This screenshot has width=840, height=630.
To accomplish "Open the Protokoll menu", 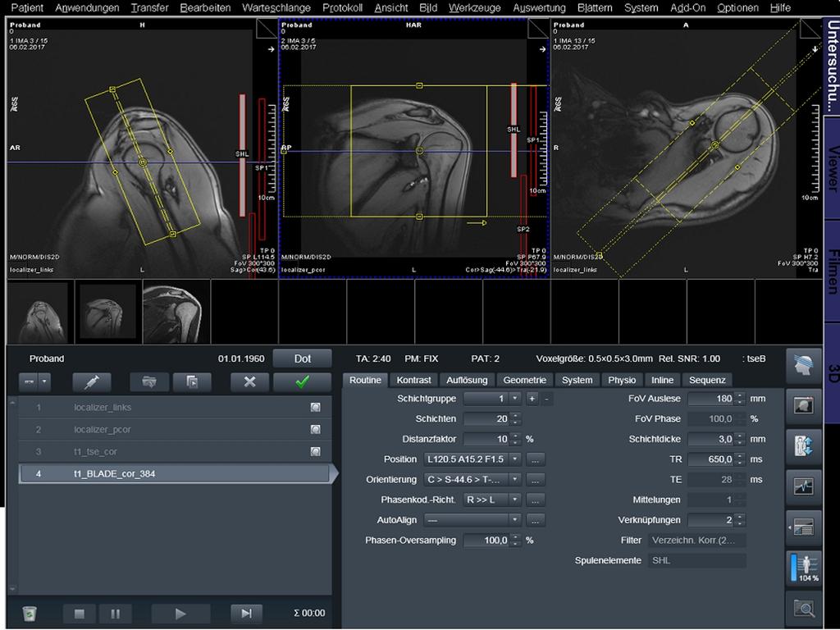I will click(x=342, y=7).
